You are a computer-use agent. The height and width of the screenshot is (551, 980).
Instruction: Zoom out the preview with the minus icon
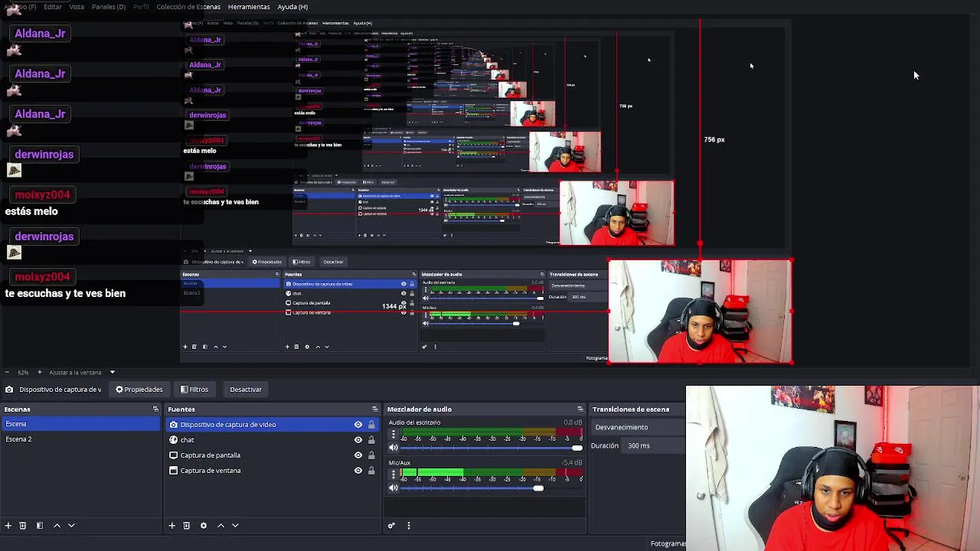[x=7, y=373]
